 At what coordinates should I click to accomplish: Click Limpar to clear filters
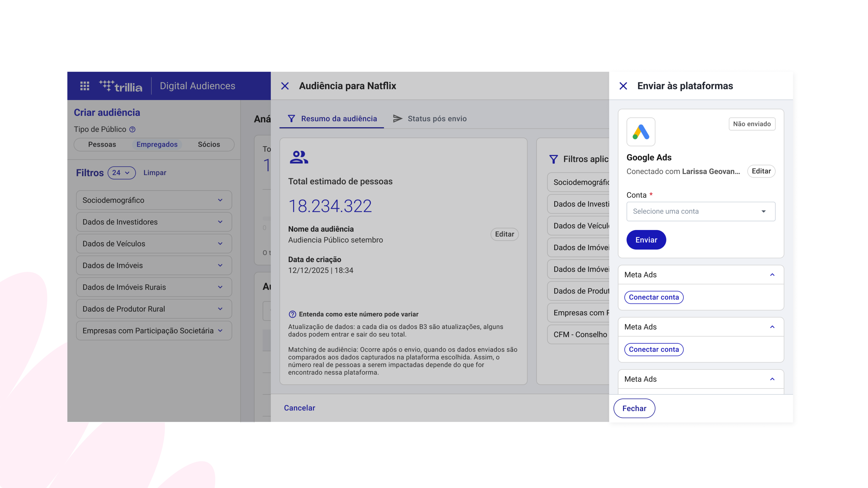[x=155, y=173]
